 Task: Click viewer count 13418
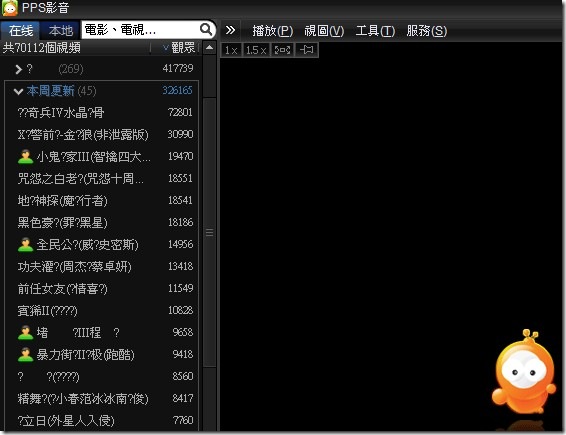(180, 266)
